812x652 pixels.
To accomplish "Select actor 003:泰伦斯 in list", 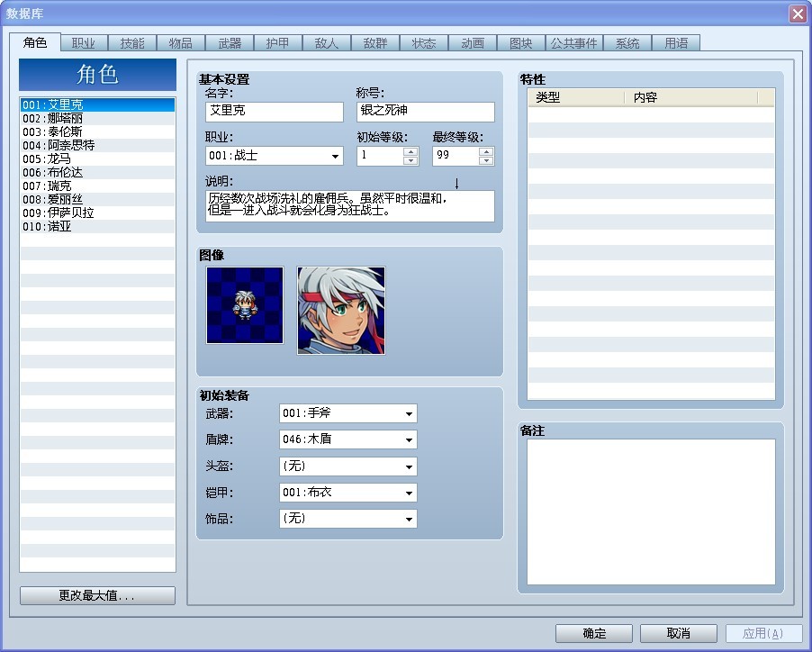I will pos(98,131).
